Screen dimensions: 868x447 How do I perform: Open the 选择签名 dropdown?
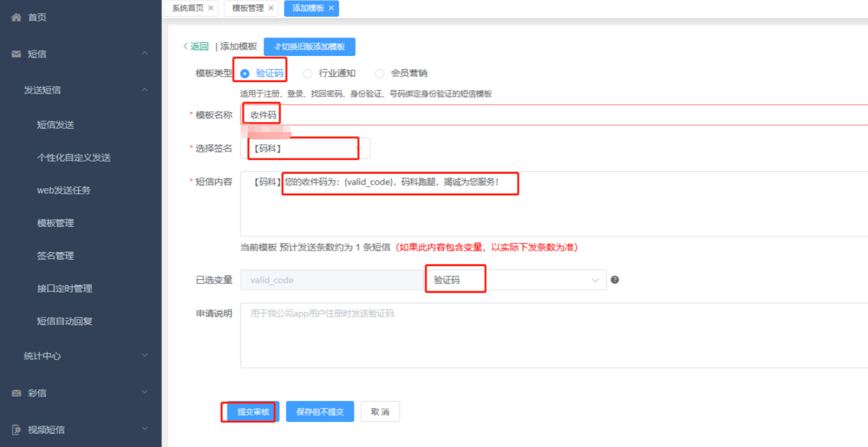point(305,148)
